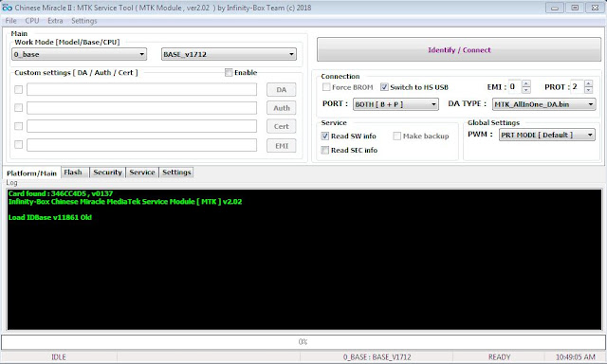Click the DA browse button

282,90
